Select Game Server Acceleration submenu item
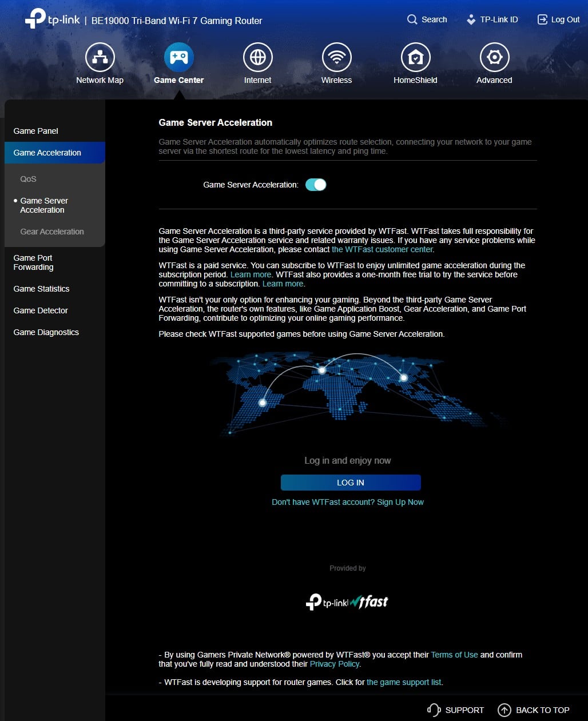 44,205
